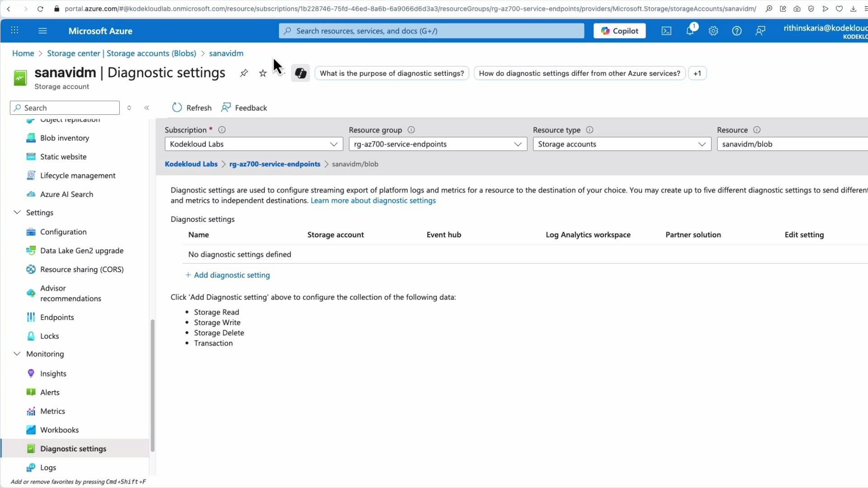Launch Copilot from the top bar
The width and height of the screenshot is (868, 488).
tap(619, 31)
